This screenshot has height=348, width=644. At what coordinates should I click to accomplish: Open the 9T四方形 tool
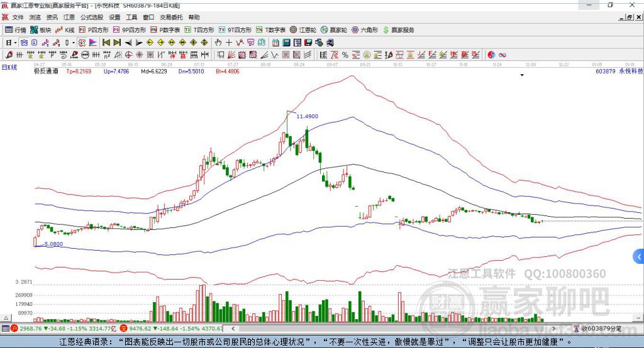coord(235,30)
